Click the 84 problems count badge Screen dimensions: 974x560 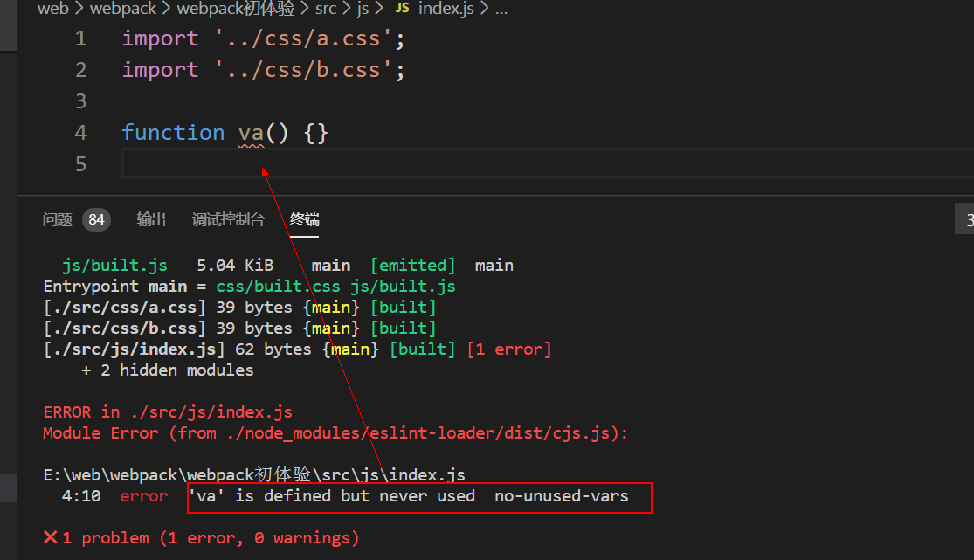(96, 220)
